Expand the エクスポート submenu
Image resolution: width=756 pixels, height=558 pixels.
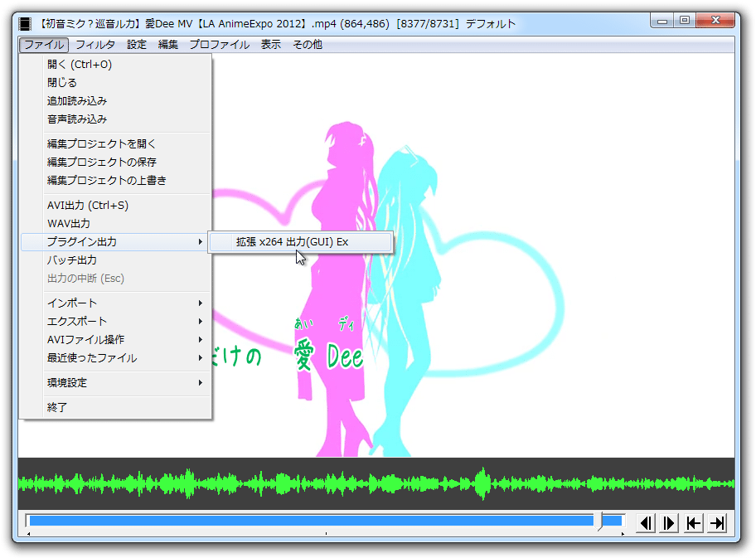116,321
